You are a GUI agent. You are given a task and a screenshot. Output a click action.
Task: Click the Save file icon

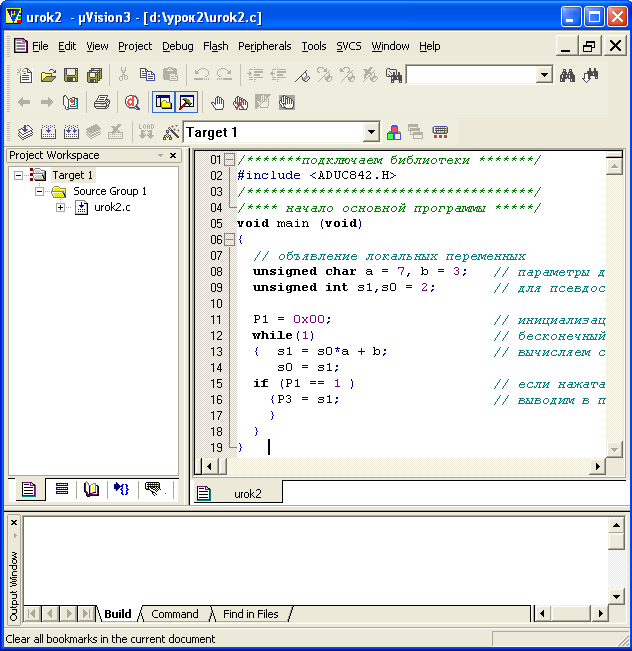click(x=71, y=75)
